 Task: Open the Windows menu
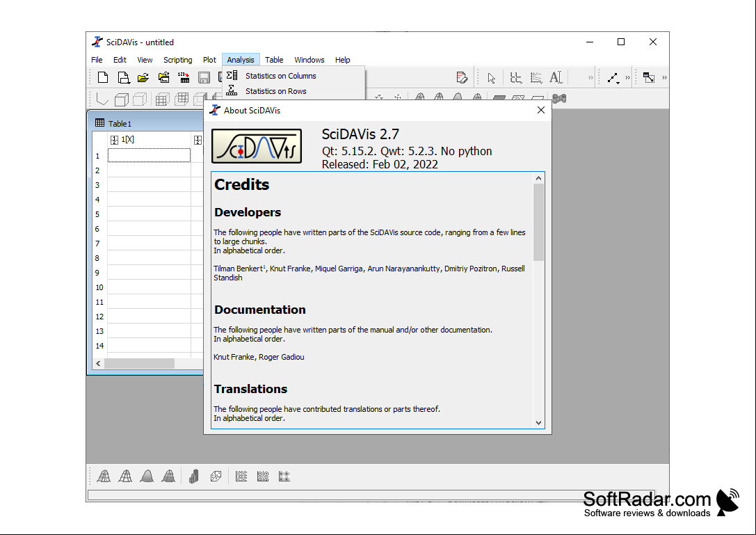tap(309, 60)
